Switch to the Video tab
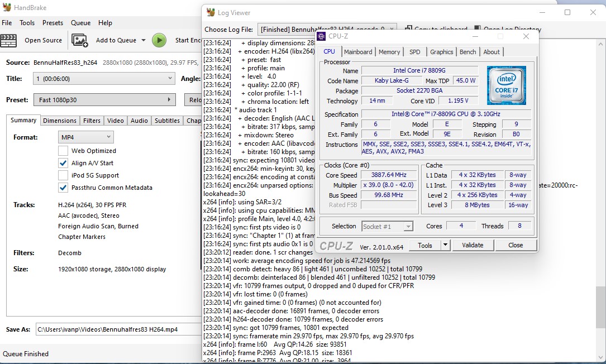This screenshot has height=364, width=606. pyautogui.click(x=115, y=121)
